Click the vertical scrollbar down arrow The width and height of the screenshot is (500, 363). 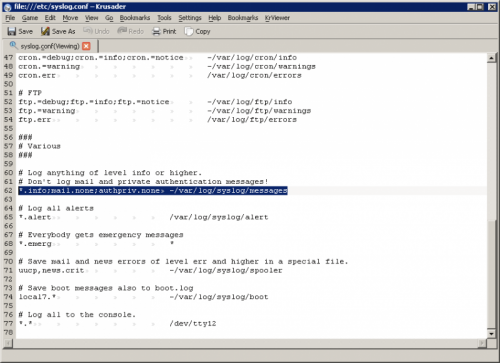pos(491,334)
